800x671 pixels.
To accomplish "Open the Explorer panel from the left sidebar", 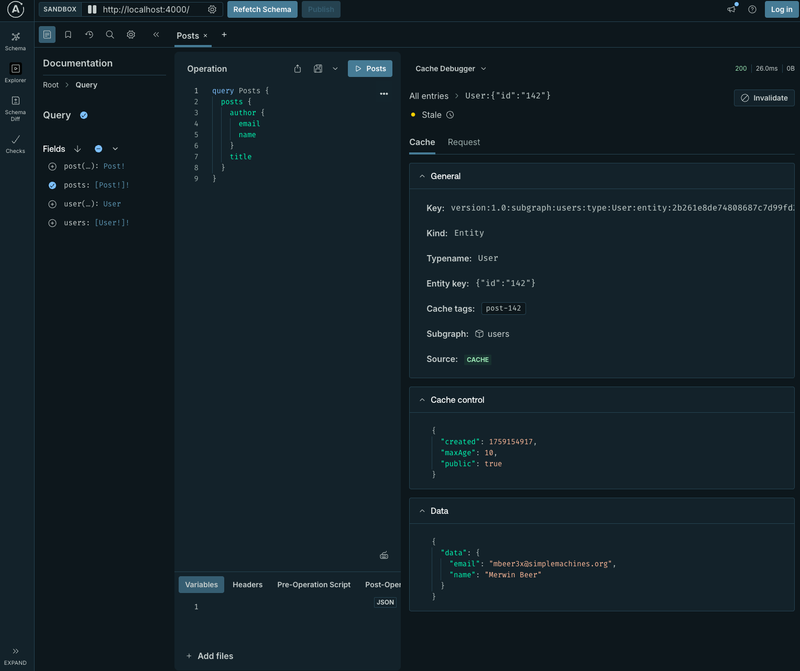I will click(x=15, y=72).
